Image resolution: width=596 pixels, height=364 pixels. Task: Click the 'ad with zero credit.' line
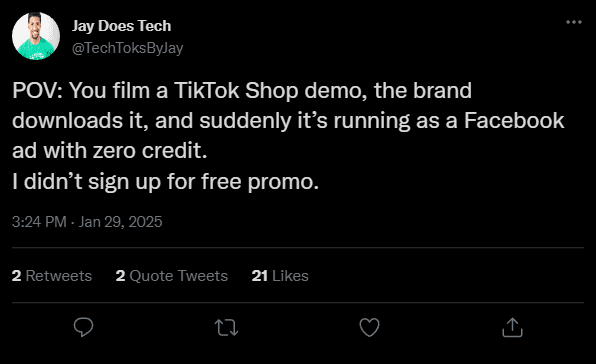coord(110,151)
